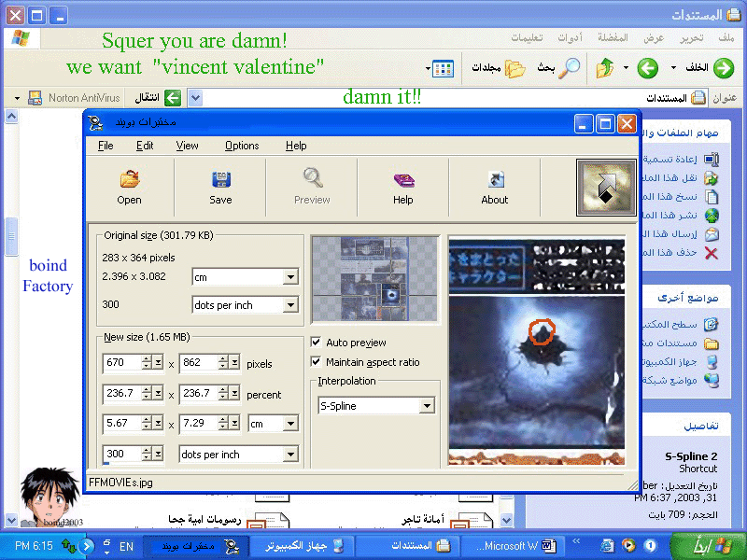Viewport: 747px width, 560px height.
Task: Click the enlarged preview image pane
Action: (536, 352)
